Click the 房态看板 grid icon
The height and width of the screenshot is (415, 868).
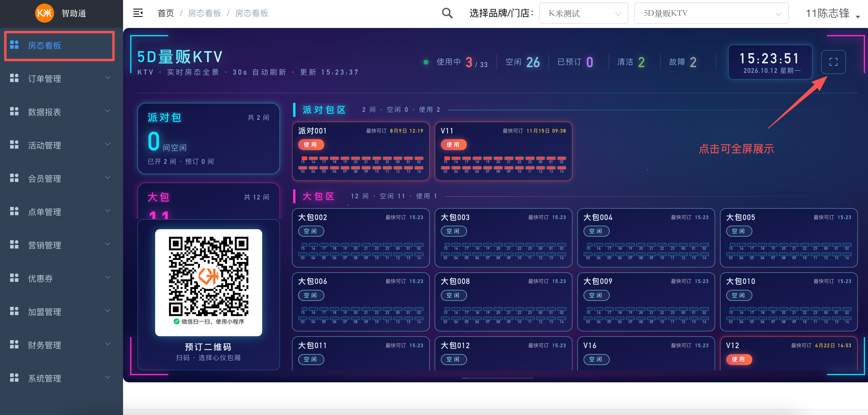pyautogui.click(x=14, y=45)
